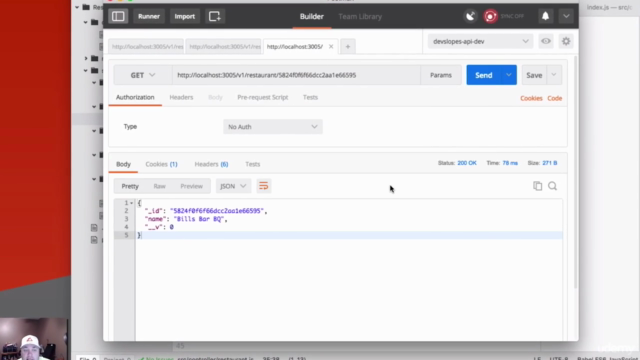The image size is (640, 360).
Task: Click the interceptor satellite icon
Action: [470, 16]
